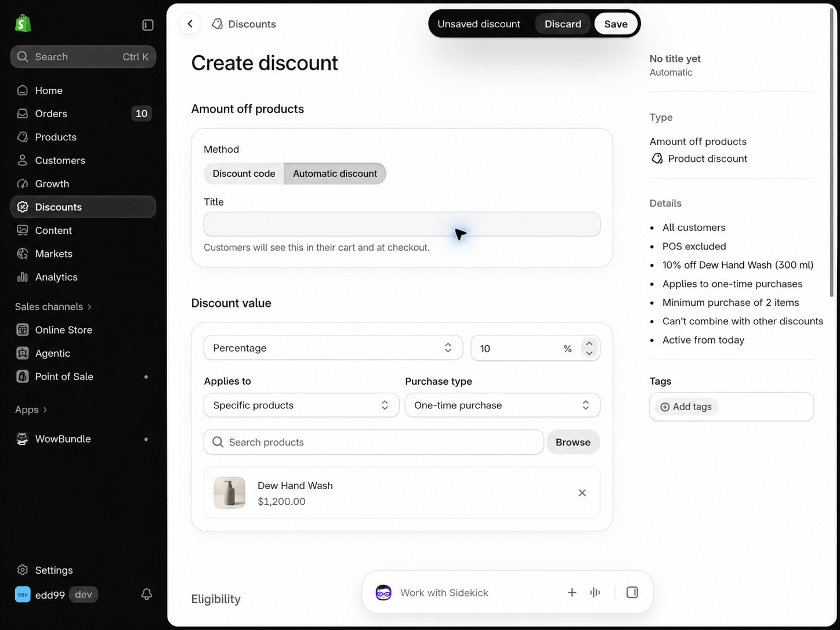Screen dimensions: 840x630
Task: Open Home in the sidebar
Action: (83, 90)
